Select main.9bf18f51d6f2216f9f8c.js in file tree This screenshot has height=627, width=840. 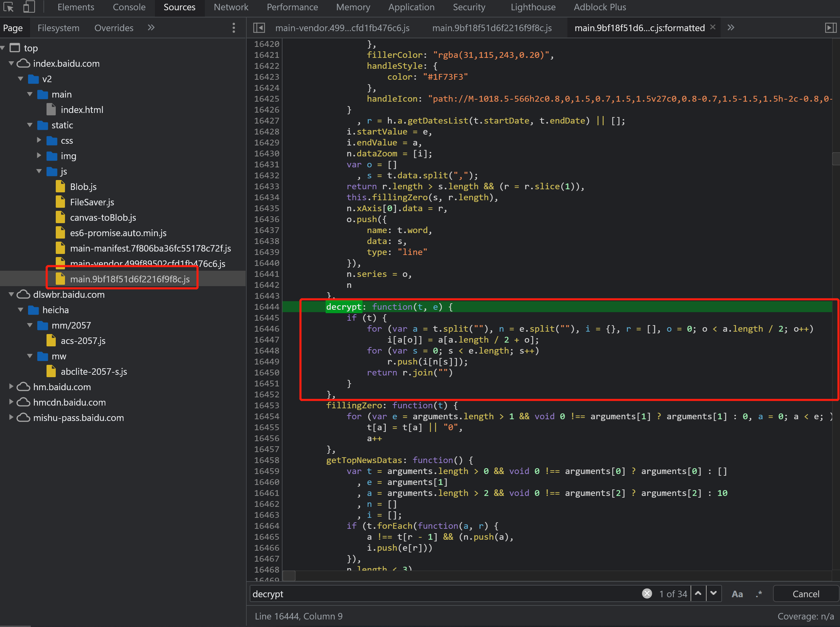pyautogui.click(x=130, y=279)
